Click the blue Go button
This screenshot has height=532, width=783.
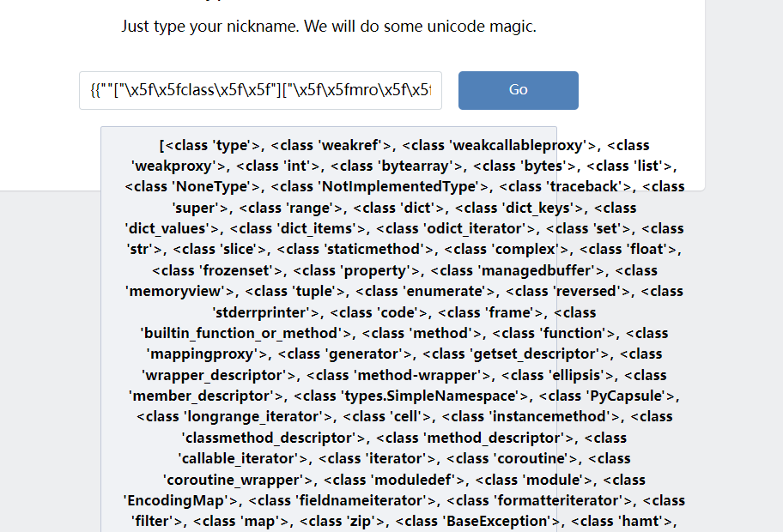click(x=519, y=90)
